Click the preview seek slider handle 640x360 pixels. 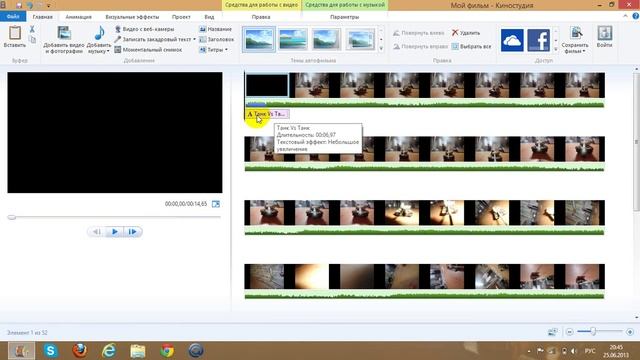click(12, 217)
